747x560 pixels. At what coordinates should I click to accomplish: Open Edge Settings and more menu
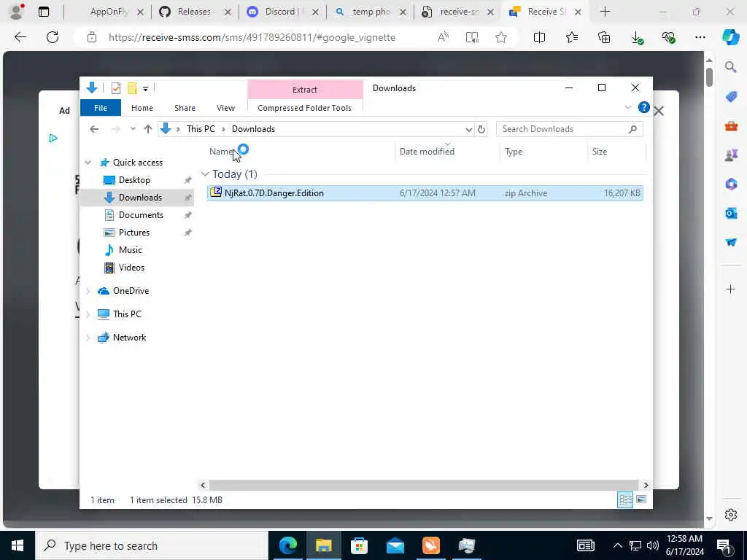[x=700, y=37]
